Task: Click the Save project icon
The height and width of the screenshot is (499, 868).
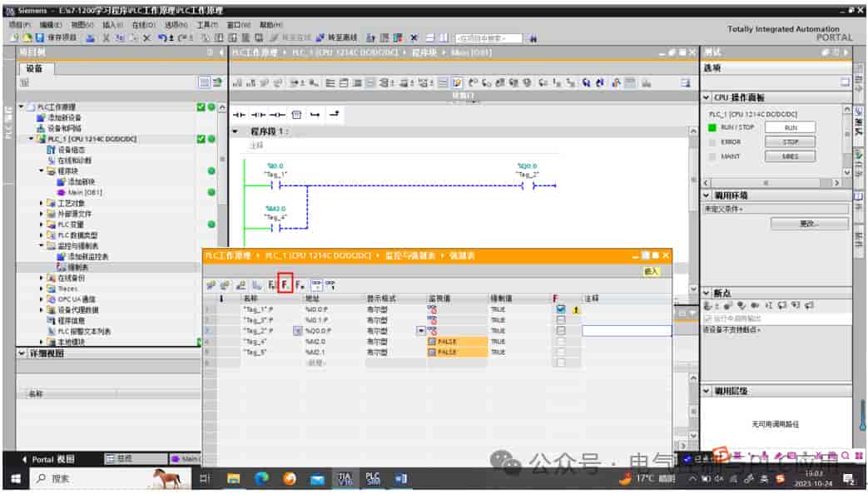Action: pyautogui.click(x=41, y=37)
